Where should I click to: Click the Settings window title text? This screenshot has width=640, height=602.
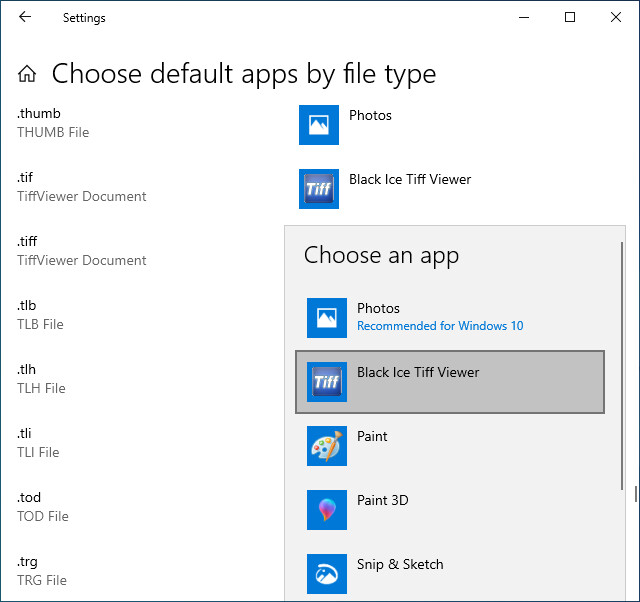tap(84, 18)
